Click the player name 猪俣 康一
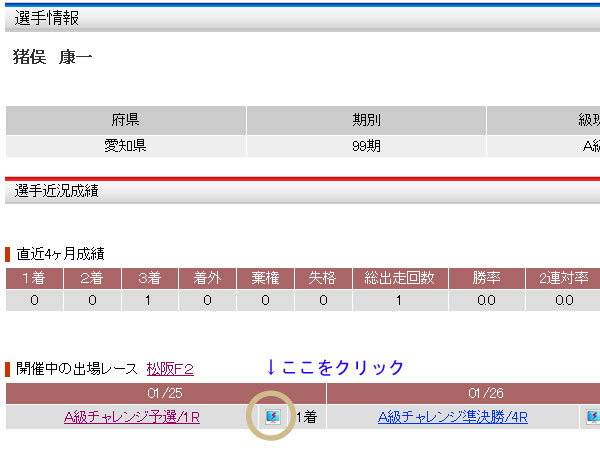The image size is (600, 450). [52, 57]
